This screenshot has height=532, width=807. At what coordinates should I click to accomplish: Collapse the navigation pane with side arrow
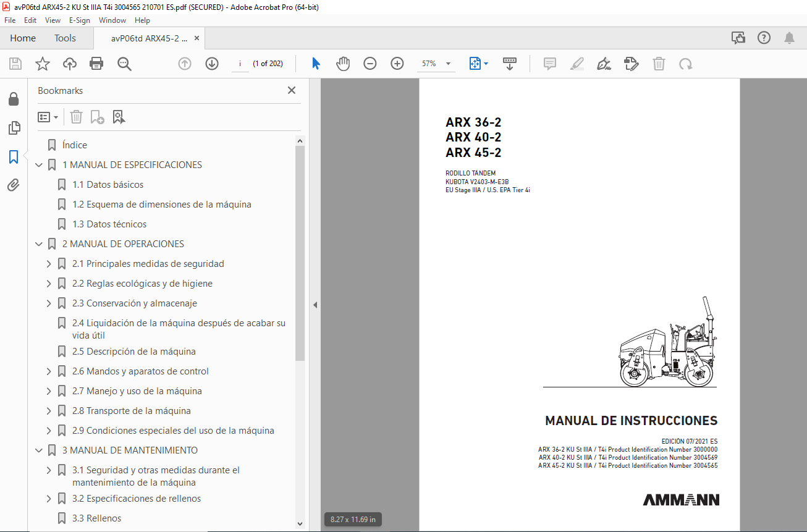[x=315, y=305]
